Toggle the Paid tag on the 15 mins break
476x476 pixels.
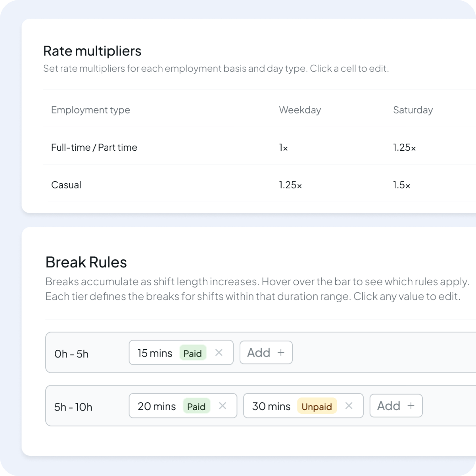(x=193, y=353)
